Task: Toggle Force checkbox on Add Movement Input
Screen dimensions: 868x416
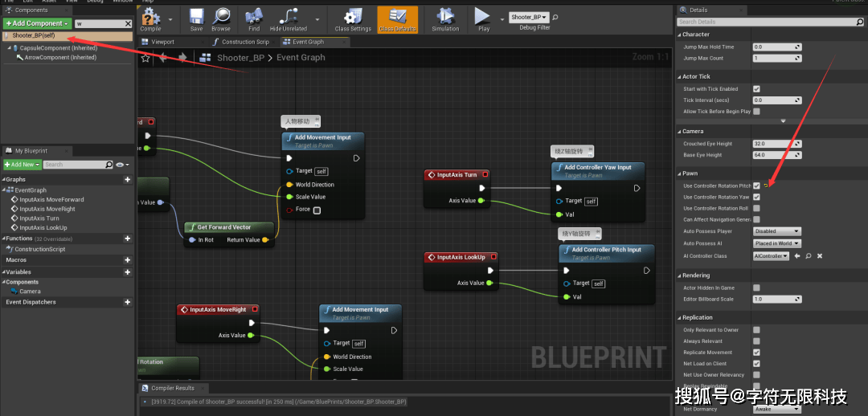Action: pos(317,210)
